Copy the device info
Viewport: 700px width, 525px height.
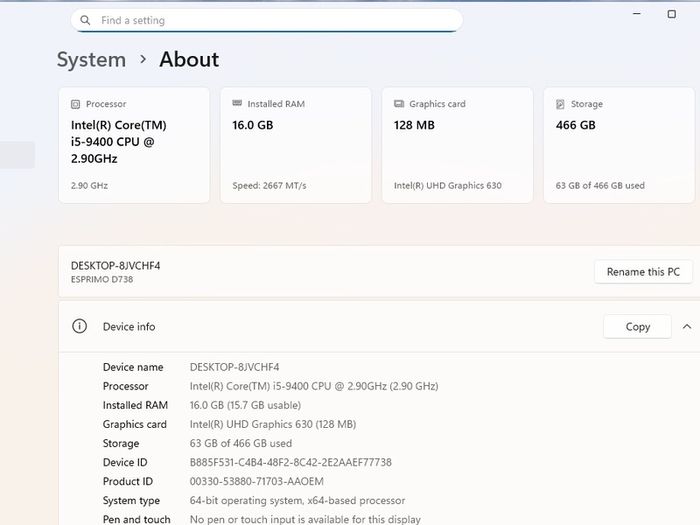pyautogui.click(x=638, y=327)
